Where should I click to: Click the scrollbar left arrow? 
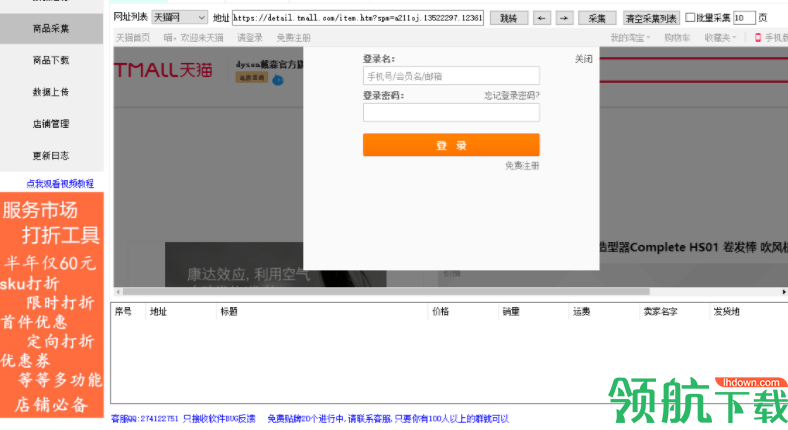click(118, 291)
